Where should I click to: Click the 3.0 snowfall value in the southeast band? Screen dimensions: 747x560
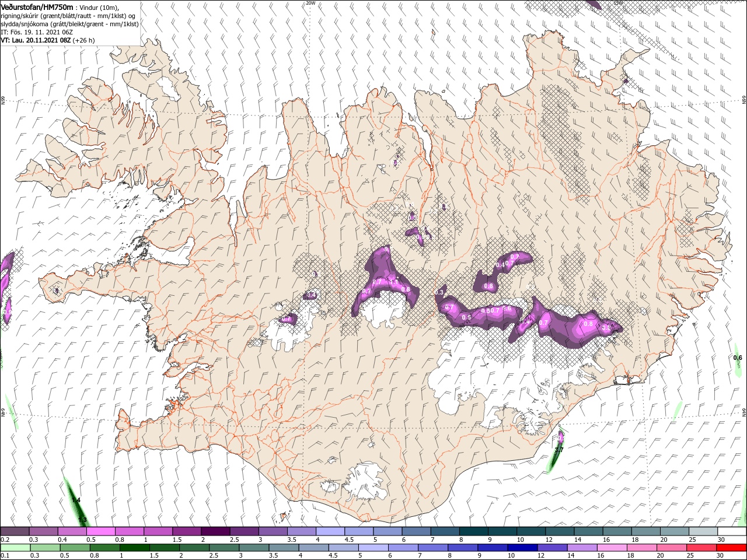606,328
